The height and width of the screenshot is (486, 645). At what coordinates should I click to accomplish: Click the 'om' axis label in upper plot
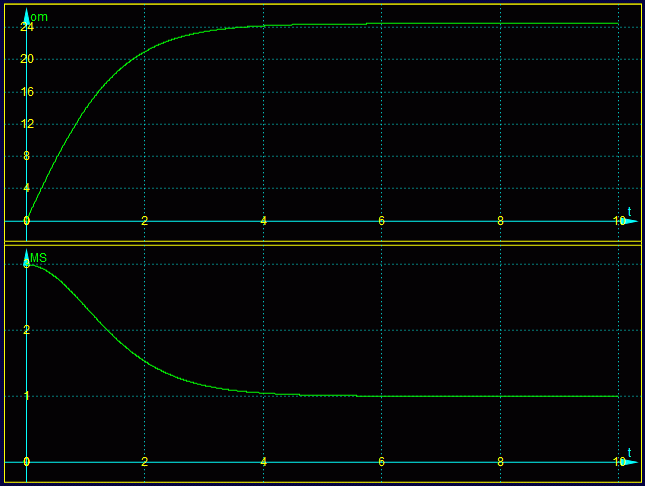coord(39,17)
